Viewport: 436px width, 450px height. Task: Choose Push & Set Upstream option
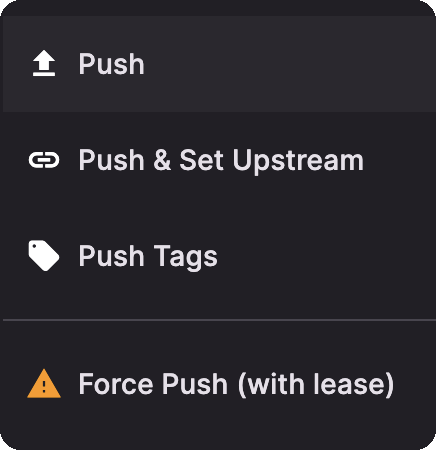pos(219,160)
